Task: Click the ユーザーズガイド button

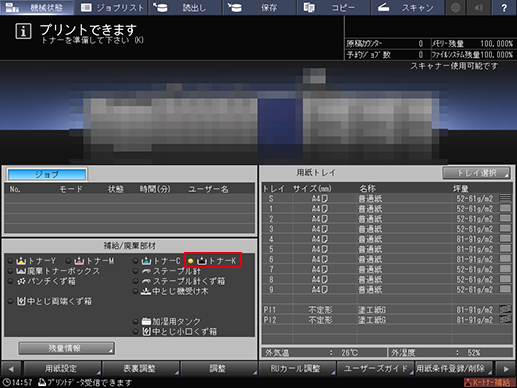Action: pyautogui.click(x=375, y=368)
